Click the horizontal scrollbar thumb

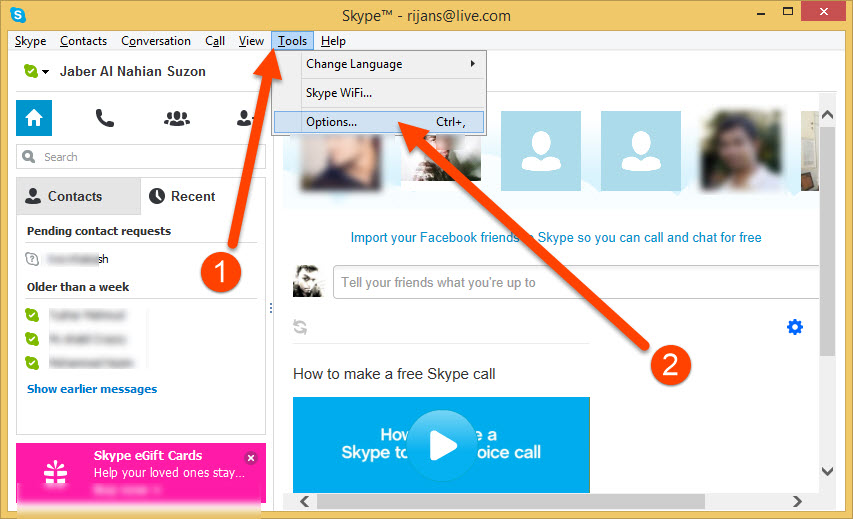(511, 501)
